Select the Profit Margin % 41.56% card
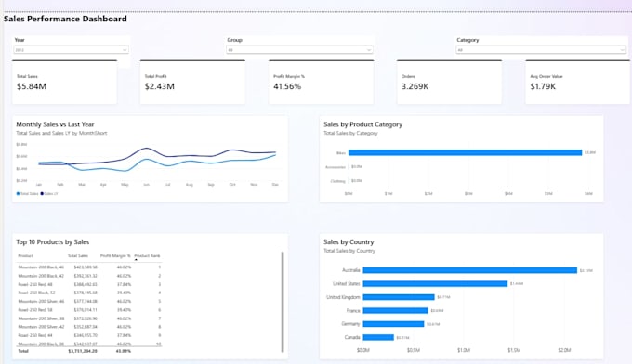The width and height of the screenshot is (632, 364). click(322, 82)
